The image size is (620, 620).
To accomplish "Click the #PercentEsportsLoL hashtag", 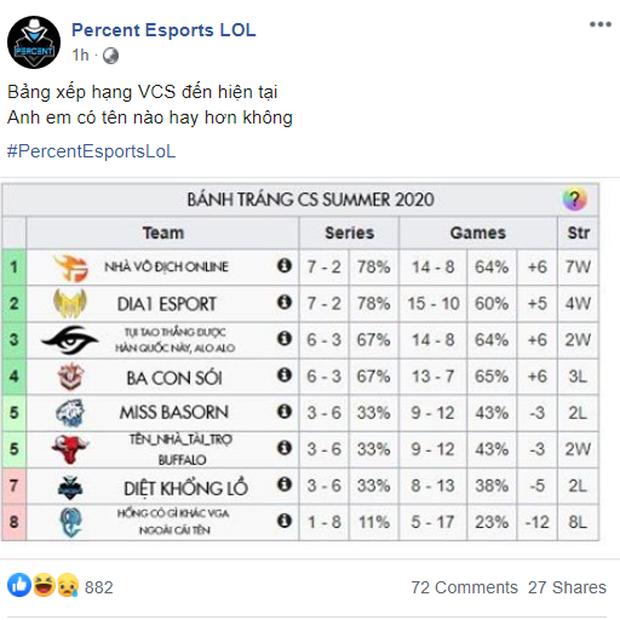I will pyautogui.click(x=91, y=151).
